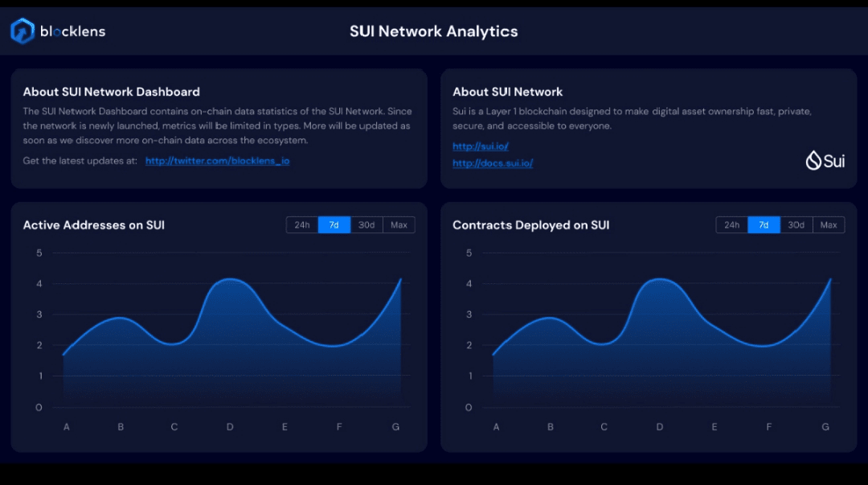Open the http://sui.io/ link
868x485 pixels.
[x=481, y=146]
